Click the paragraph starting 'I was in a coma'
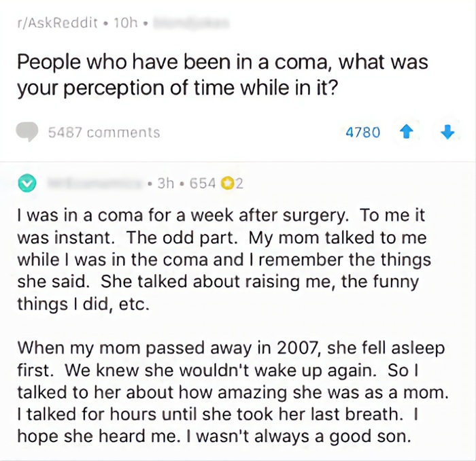Image resolution: width=476 pixels, height=461 pixels. 224,260
